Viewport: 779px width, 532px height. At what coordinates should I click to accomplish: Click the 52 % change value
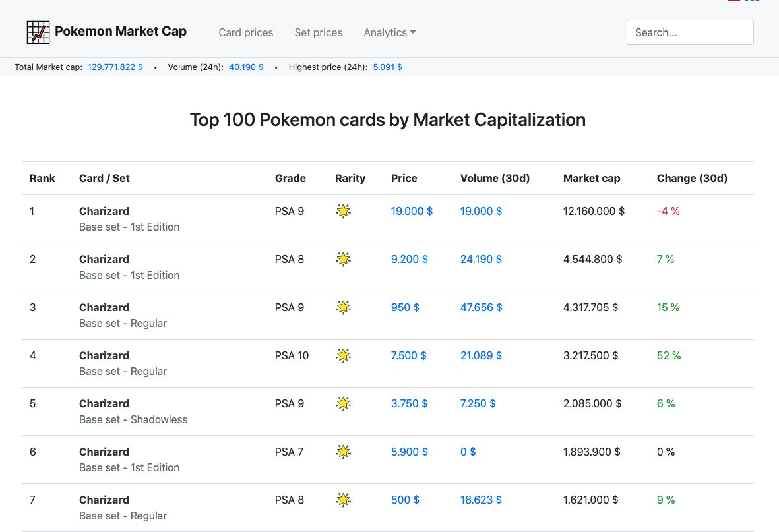(669, 356)
